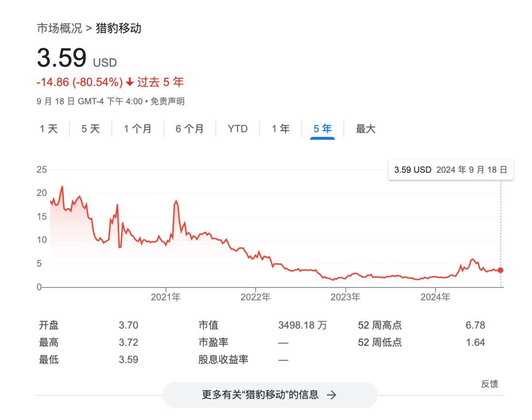Click the 市盈率 label

click(213, 342)
